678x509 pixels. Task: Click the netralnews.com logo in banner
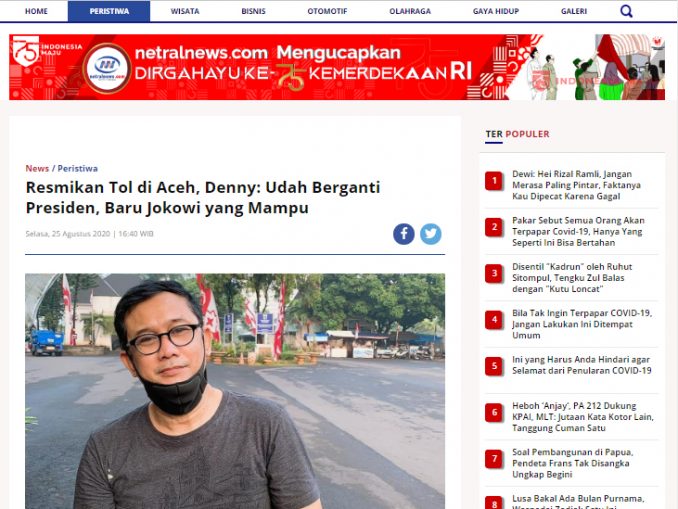coord(107,68)
